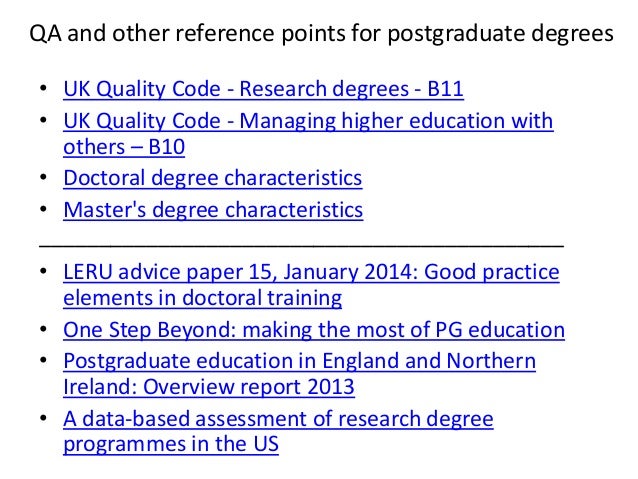Click the slide title about QA reference points
The width and height of the screenshot is (638, 479).
[x=318, y=38]
